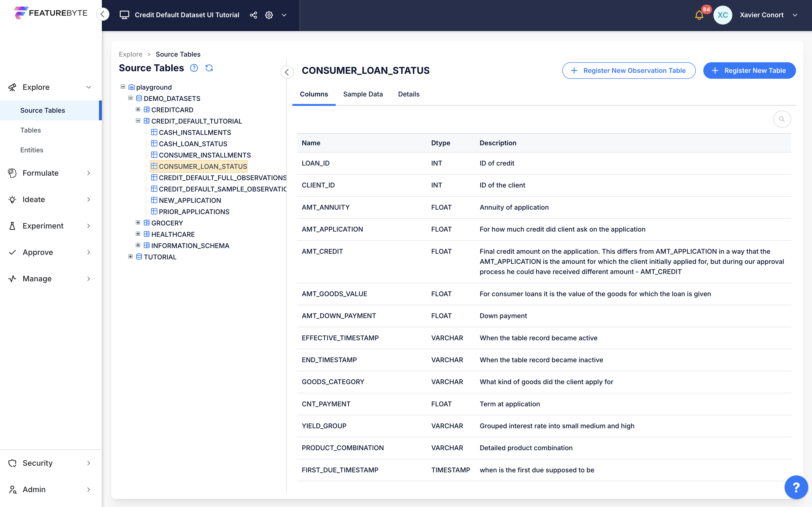Click the HEALTHCARE schema icon
The width and height of the screenshot is (812, 507).
[x=146, y=234]
